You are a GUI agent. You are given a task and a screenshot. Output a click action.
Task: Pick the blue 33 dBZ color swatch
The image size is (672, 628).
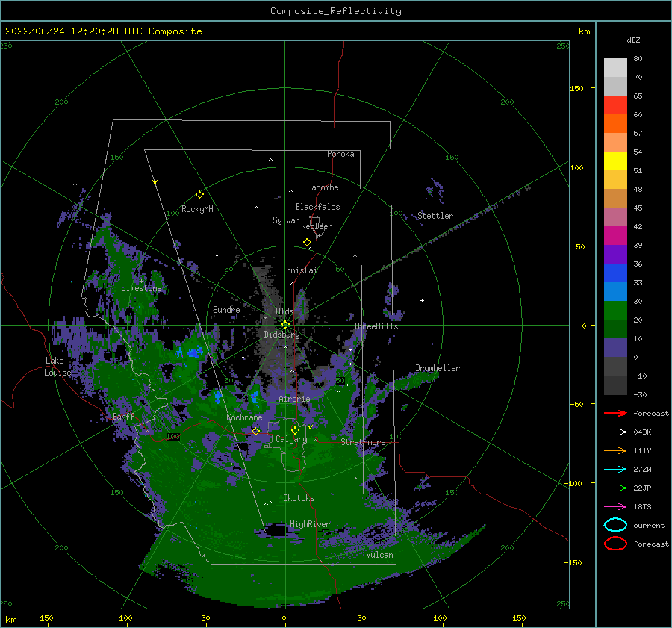[615, 273]
